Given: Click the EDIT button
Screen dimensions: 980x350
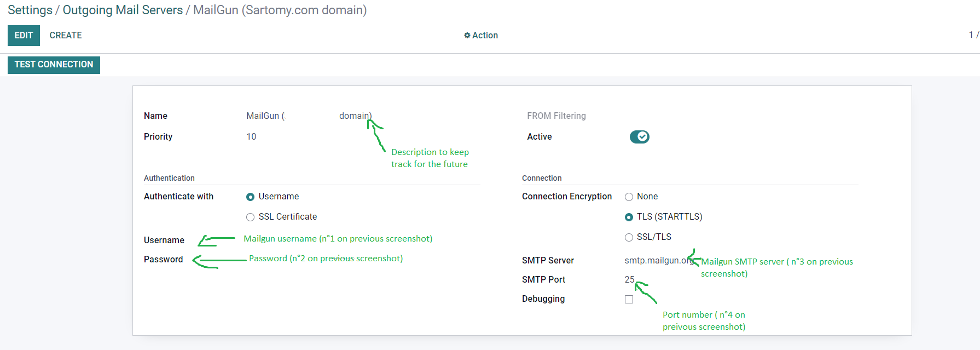Looking at the screenshot, I should pos(24,36).
